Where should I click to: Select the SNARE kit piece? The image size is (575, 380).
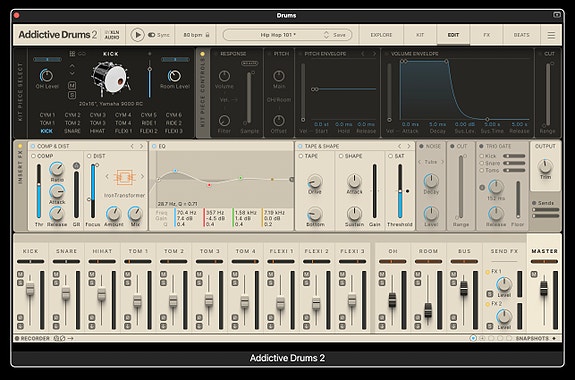[72, 131]
